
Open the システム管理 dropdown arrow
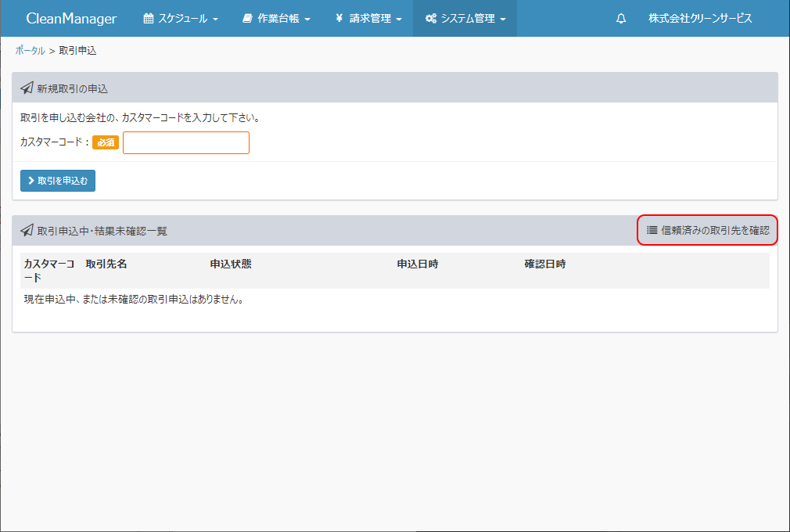pyautogui.click(x=503, y=20)
